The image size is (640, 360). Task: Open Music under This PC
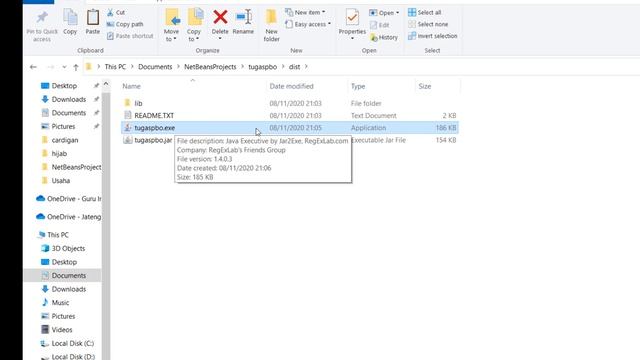(x=60, y=302)
